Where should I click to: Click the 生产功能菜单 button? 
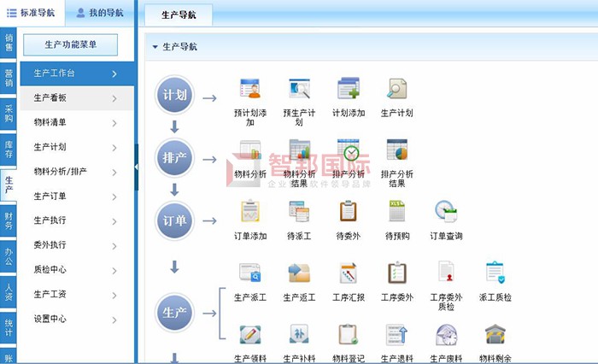tap(71, 44)
